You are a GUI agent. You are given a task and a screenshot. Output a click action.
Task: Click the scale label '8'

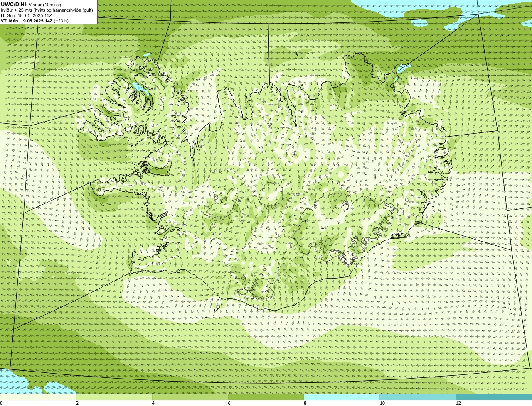305,403
